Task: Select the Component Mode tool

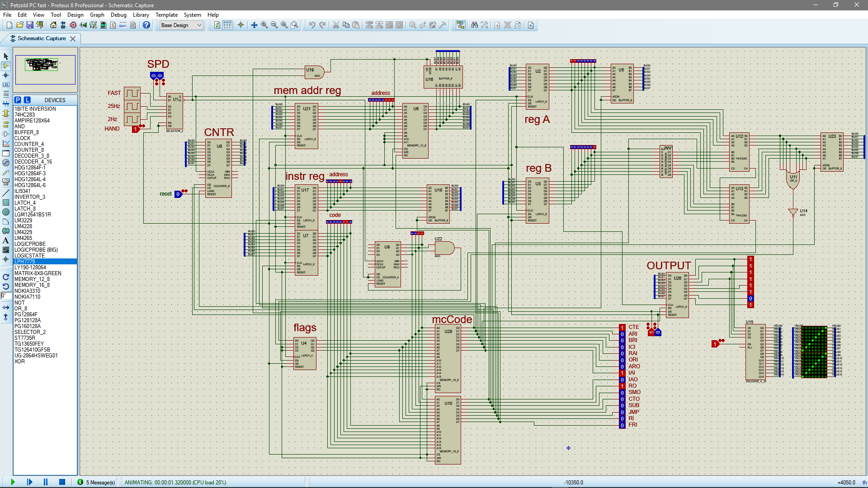Action: coord(6,66)
